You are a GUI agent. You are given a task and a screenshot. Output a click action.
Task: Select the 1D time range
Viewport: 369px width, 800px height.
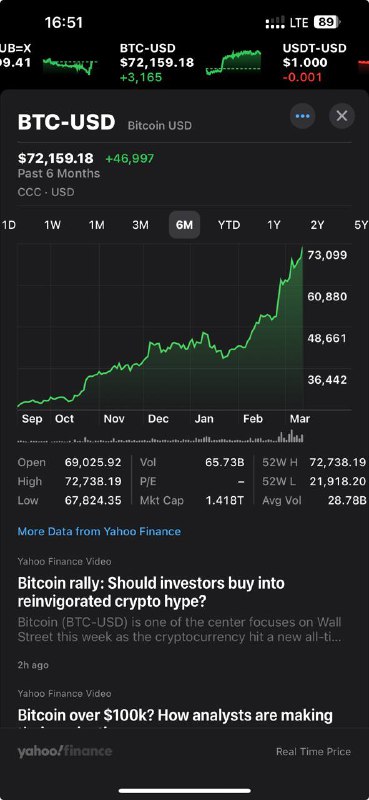pos(8,225)
